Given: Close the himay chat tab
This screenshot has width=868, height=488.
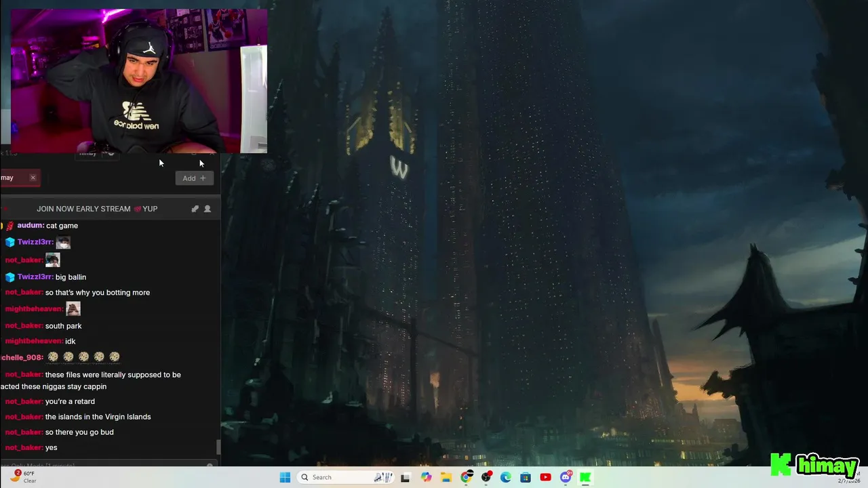Looking at the screenshot, I should tap(33, 178).
